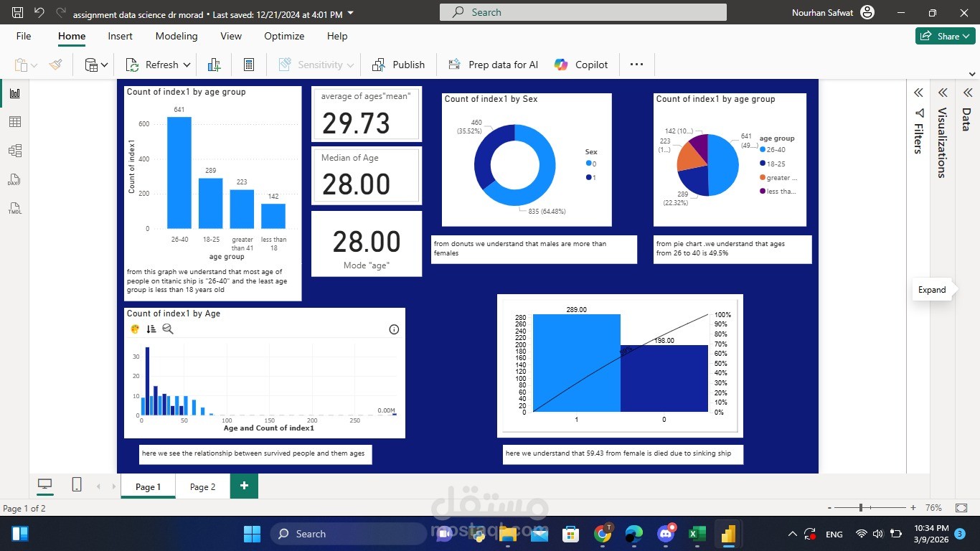Image resolution: width=980 pixels, height=551 pixels.
Task: Launch Copilot from the ribbon
Action: click(x=580, y=65)
